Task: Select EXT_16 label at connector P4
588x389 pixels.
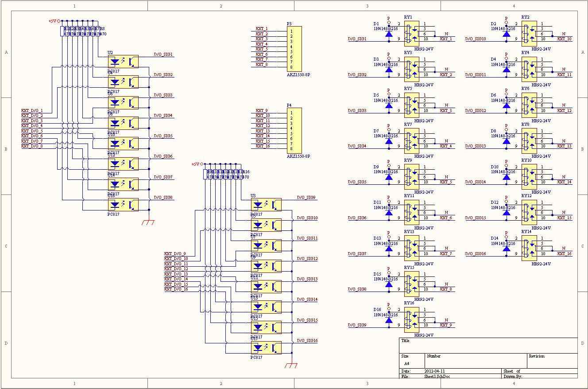Action: 263,146
